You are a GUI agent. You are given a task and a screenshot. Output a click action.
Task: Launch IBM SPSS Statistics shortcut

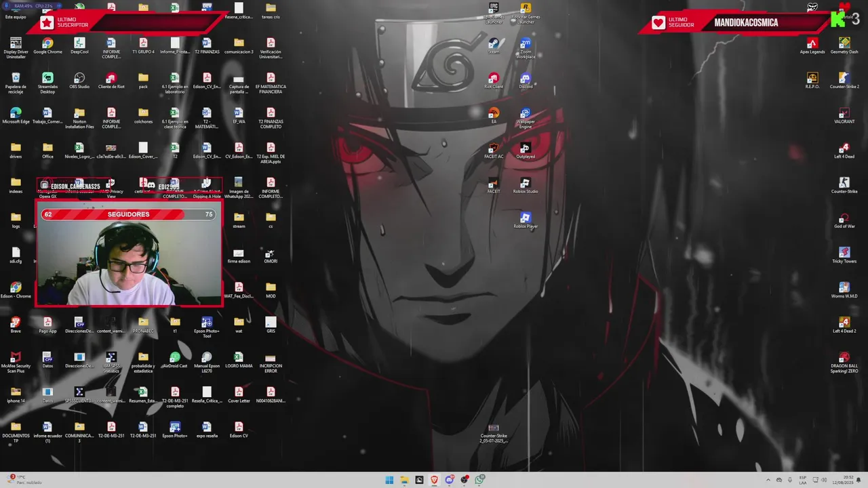click(x=111, y=363)
